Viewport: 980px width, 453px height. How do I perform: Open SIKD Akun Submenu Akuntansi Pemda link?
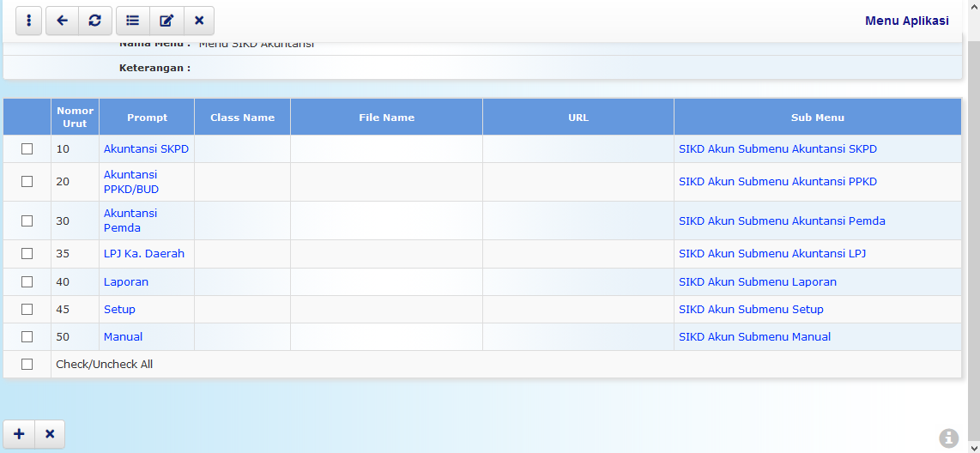click(782, 220)
